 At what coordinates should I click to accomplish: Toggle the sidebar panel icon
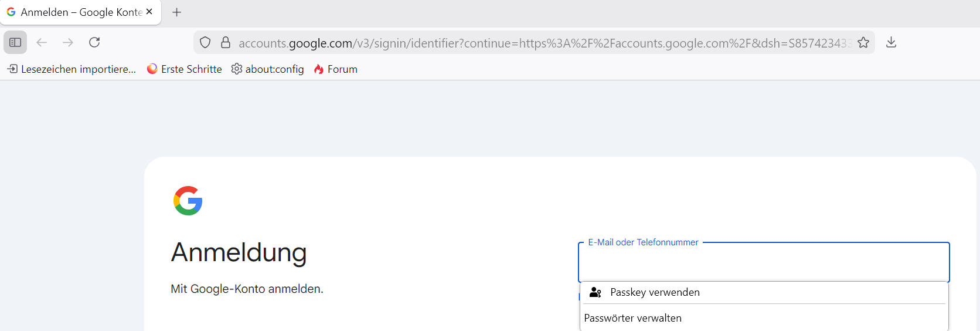(15, 42)
